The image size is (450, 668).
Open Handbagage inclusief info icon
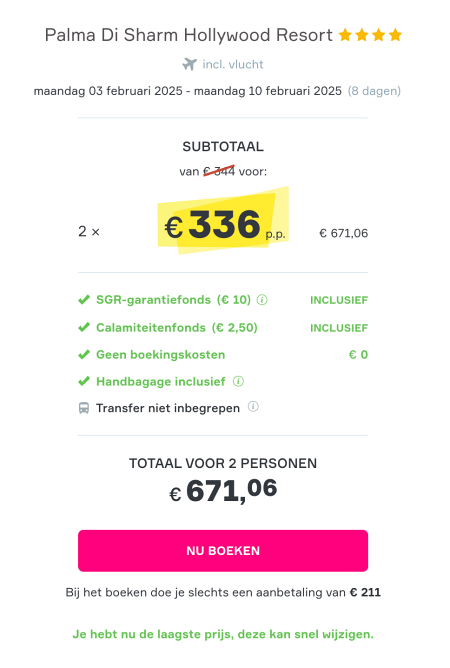pyautogui.click(x=238, y=381)
